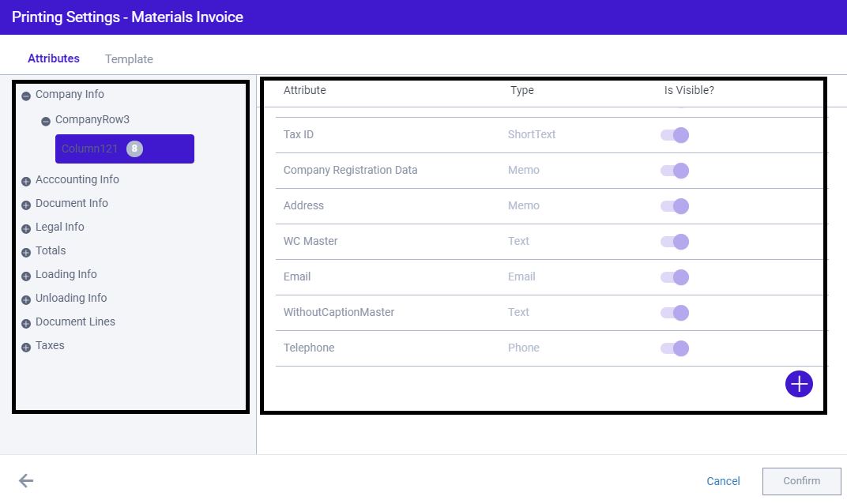The image size is (847, 504).
Task: Click the Address attribute name
Action: point(303,206)
